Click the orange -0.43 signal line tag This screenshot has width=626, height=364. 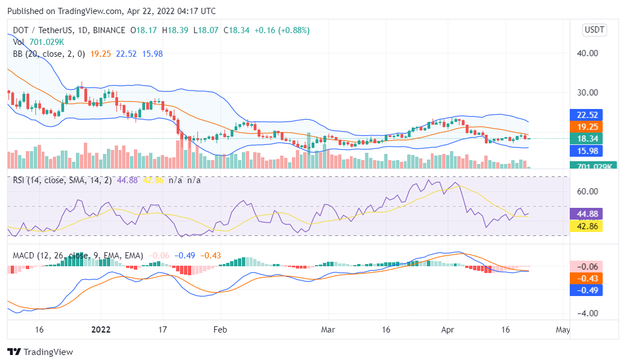[586, 279]
